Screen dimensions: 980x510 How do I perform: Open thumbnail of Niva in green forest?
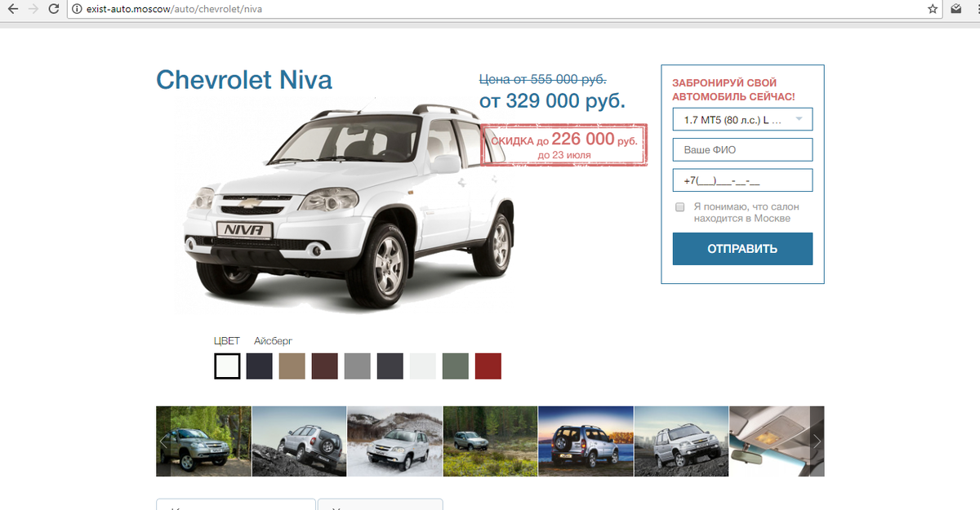[x=204, y=441]
